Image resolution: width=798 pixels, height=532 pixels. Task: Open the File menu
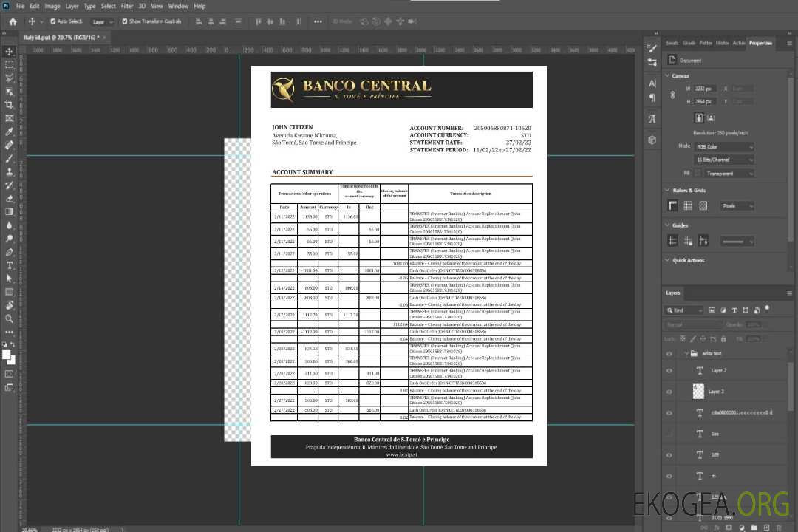21,6
